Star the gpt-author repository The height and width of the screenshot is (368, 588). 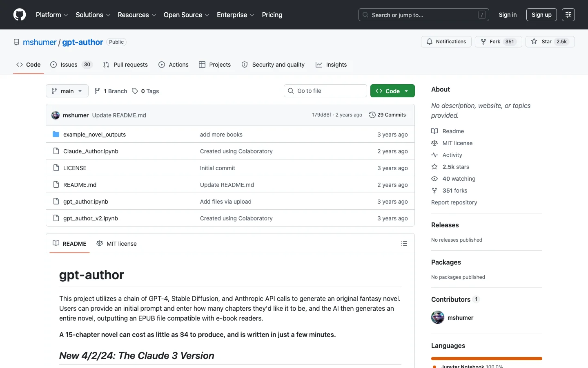click(x=550, y=42)
